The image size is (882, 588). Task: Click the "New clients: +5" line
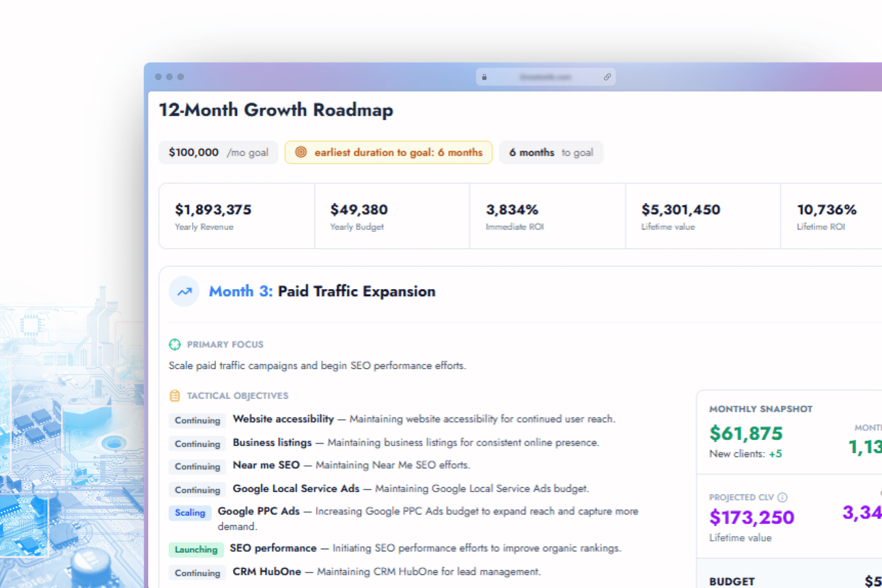pyautogui.click(x=745, y=454)
